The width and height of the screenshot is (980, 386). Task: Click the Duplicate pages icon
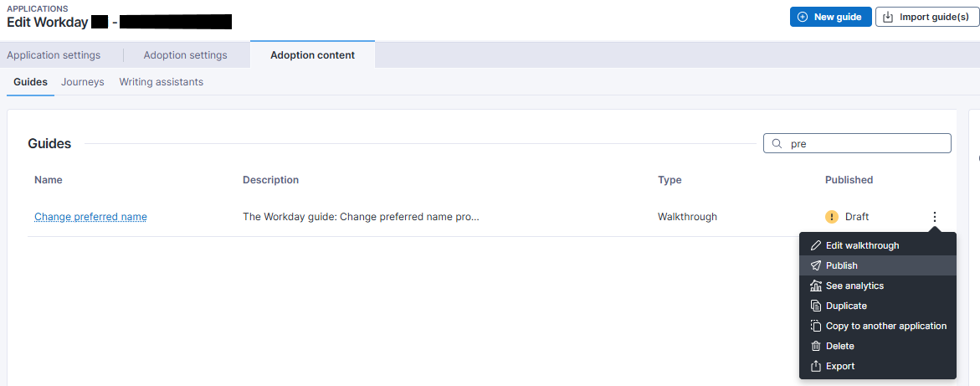point(816,306)
